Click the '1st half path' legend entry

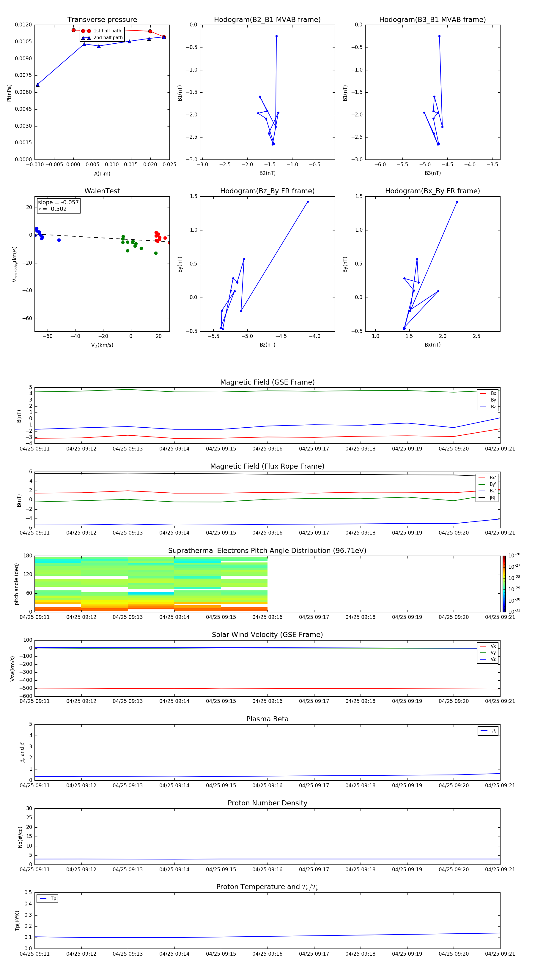click(102, 31)
